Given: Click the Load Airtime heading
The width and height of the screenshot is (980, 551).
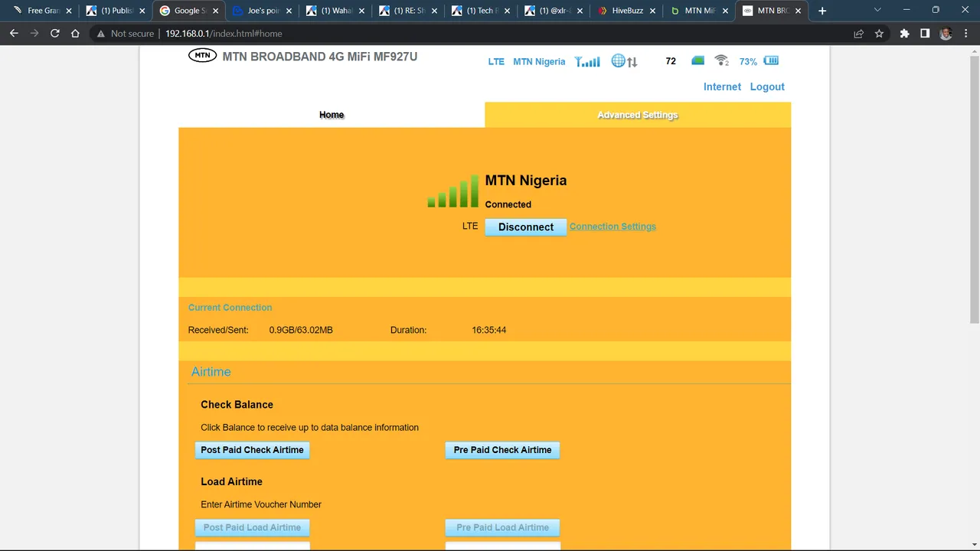Looking at the screenshot, I should point(231,481).
